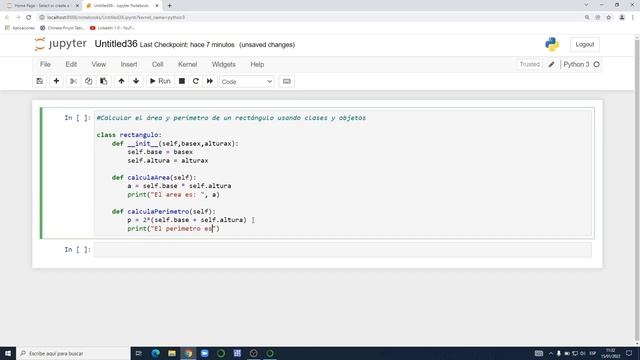Open Microsoft Edge from the taskbar
This screenshot has width=640, height=360.
[156, 353]
